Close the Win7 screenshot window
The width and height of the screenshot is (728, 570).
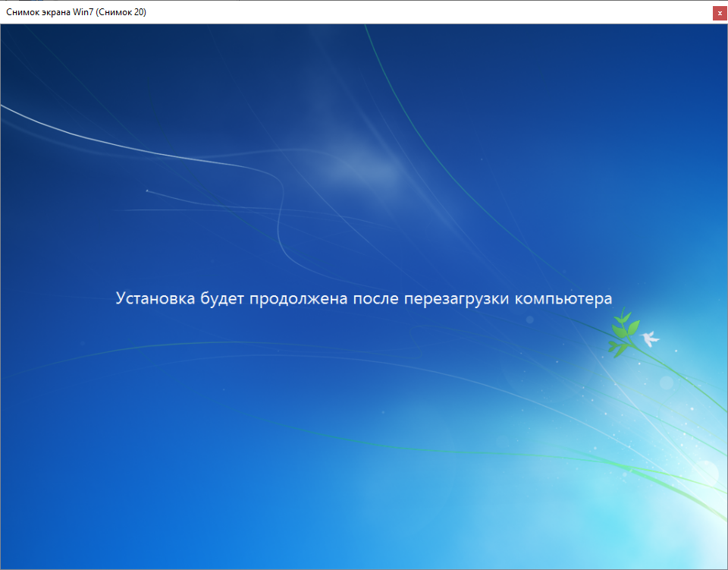(720, 13)
